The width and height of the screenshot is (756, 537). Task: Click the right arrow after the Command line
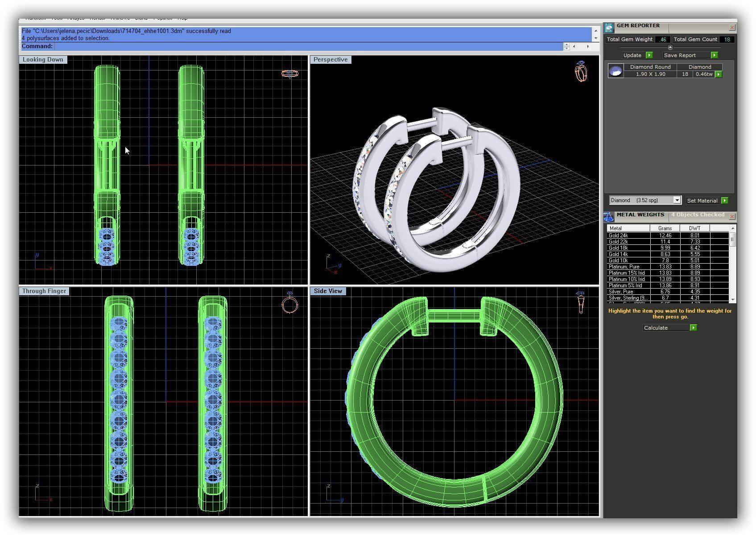pos(588,46)
